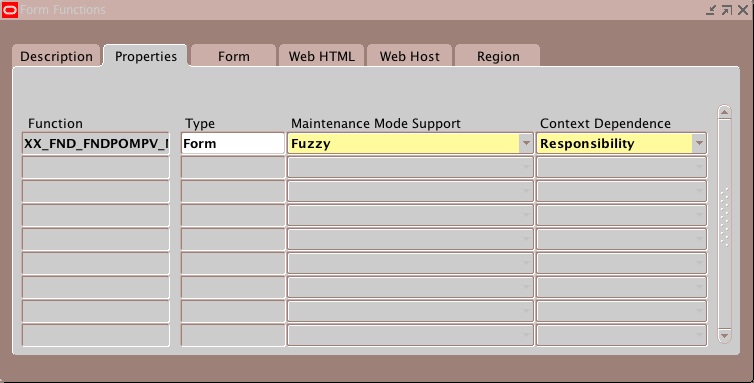
Task: Click the scroll down arrow of the list
Action: [x=725, y=335]
